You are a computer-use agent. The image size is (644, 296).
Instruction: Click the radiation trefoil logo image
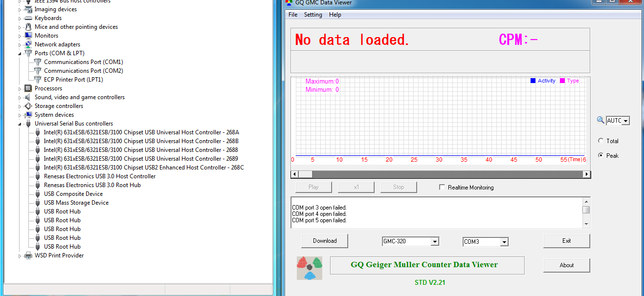(x=310, y=268)
